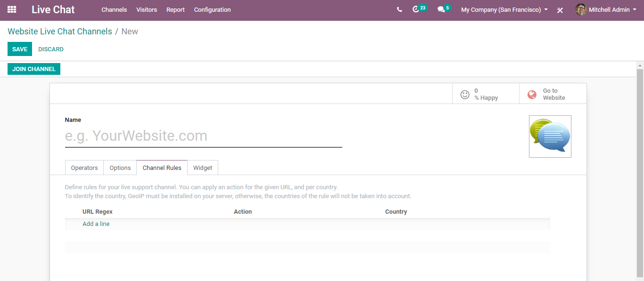This screenshot has width=644, height=281.
Task: Open the Visitors menu
Action: coord(147,9)
